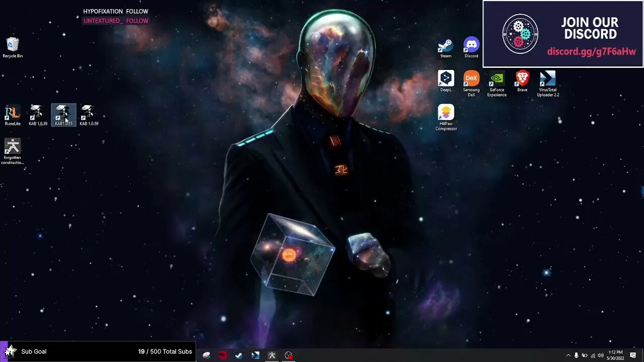Click the Discord banner gear logo
The image size is (644, 362).
tap(520, 34)
